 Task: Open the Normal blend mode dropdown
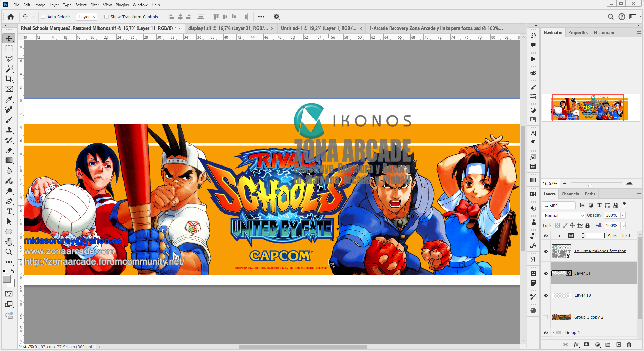coord(564,215)
